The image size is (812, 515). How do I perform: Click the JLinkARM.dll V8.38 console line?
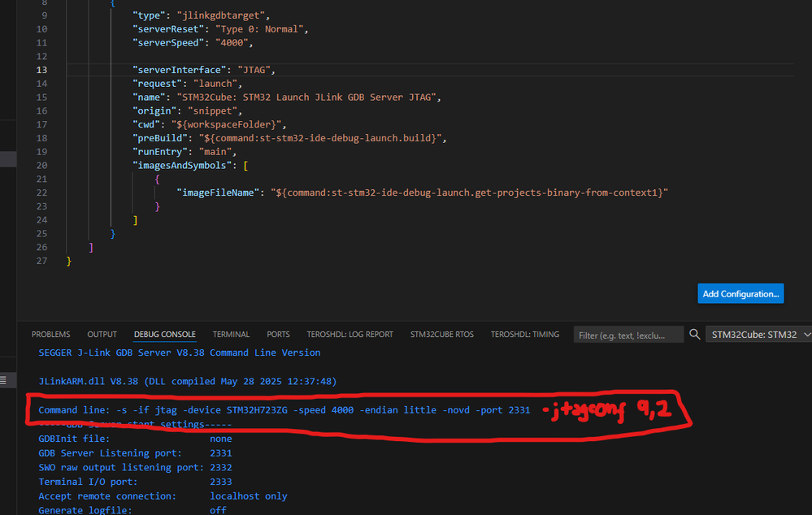188,382
